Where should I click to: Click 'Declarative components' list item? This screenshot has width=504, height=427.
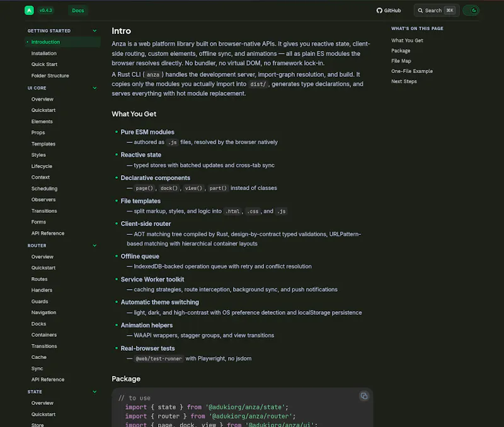click(155, 178)
